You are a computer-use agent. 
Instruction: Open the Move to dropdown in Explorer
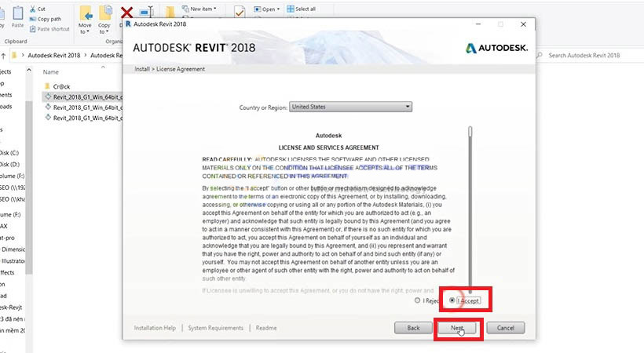click(85, 20)
